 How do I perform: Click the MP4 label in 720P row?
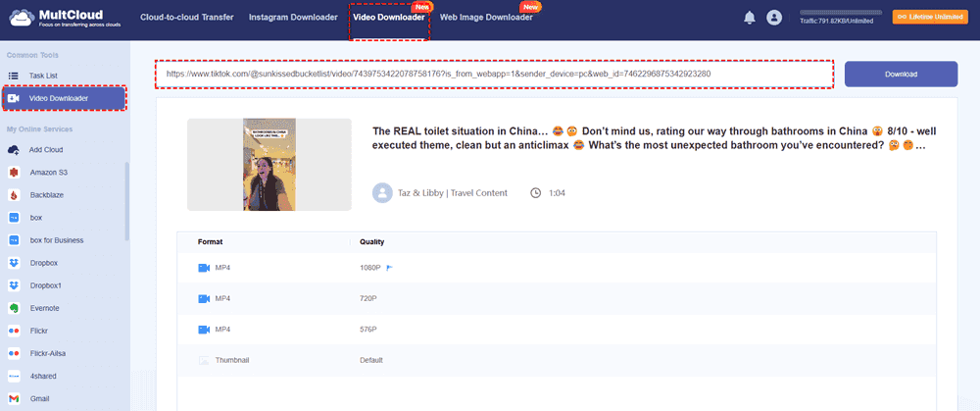tap(222, 298)
